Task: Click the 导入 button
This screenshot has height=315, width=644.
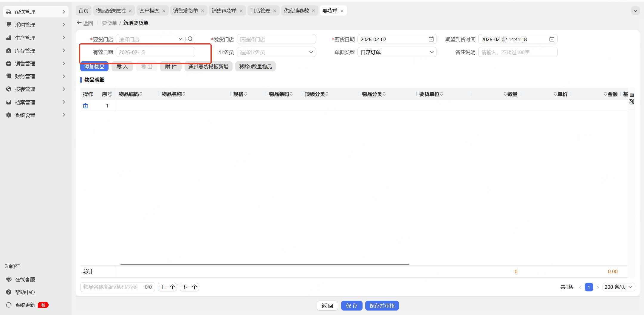Action: pyautogui.click(x=122, y=67)
